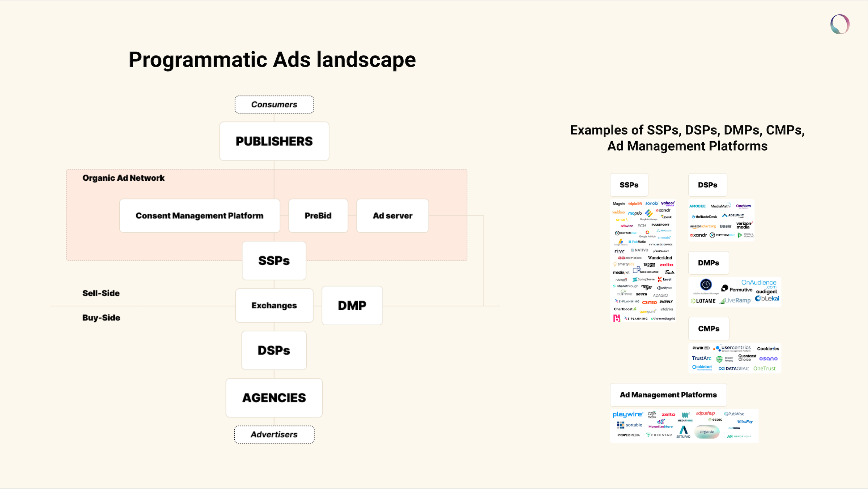The width and height of the screenshot is (868, 489).
Task: Expand the SSPs examples panel
Action: (x=628, y=185)
